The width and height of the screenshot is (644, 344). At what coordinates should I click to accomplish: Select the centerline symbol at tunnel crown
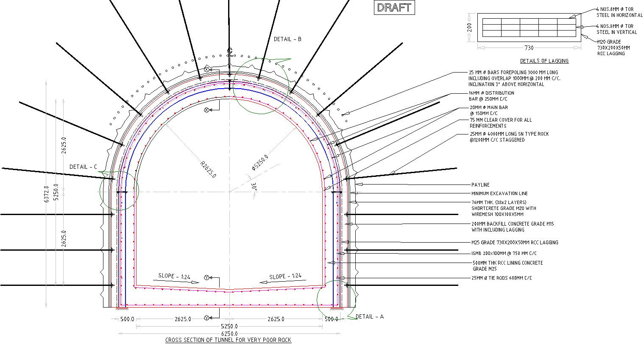click(x=230, y=52)
